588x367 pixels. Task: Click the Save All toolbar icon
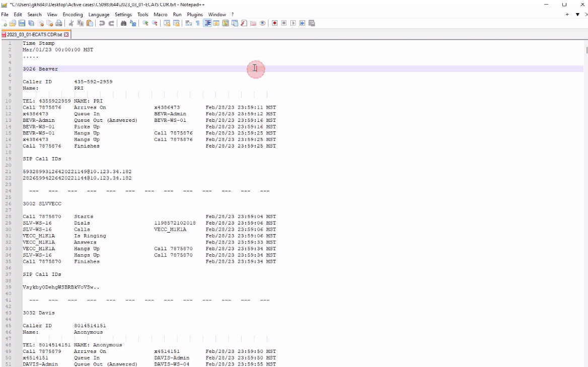click(x=31, y=23)
